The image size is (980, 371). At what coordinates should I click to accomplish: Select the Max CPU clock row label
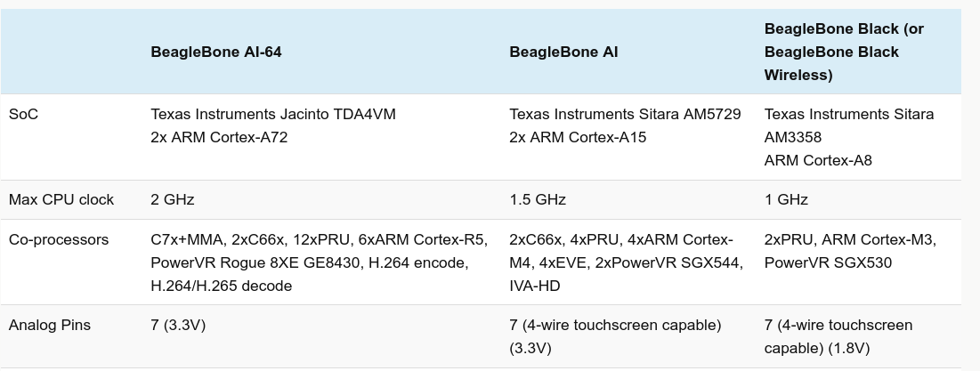[x=61, y=199]
